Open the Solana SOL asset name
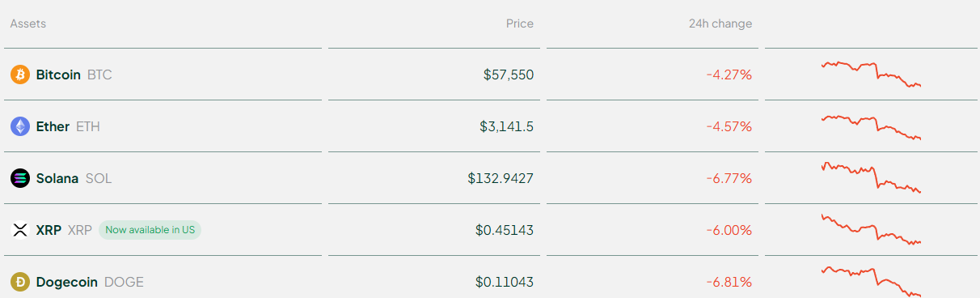This screenshot has width=980, height=298. point(74,178)
